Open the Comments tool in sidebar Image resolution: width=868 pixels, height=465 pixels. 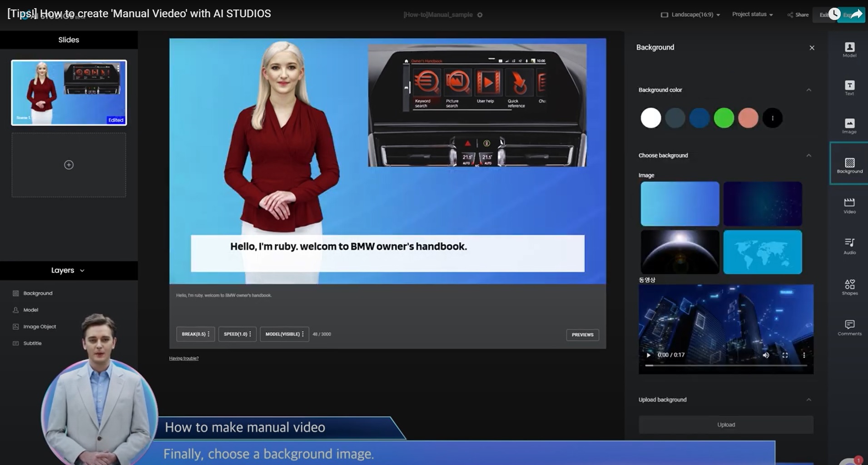(849, 327)
